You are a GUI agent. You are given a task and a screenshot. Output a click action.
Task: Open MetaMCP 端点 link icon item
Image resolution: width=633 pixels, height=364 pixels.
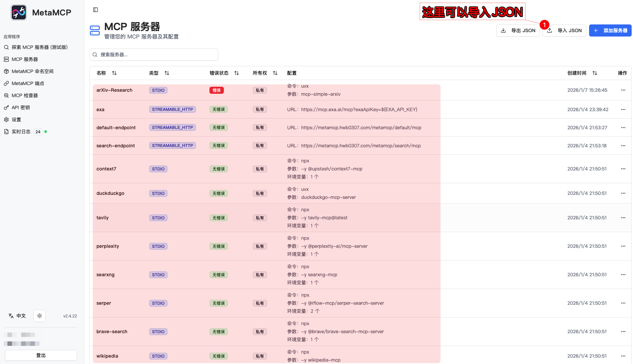pos(27,83)
